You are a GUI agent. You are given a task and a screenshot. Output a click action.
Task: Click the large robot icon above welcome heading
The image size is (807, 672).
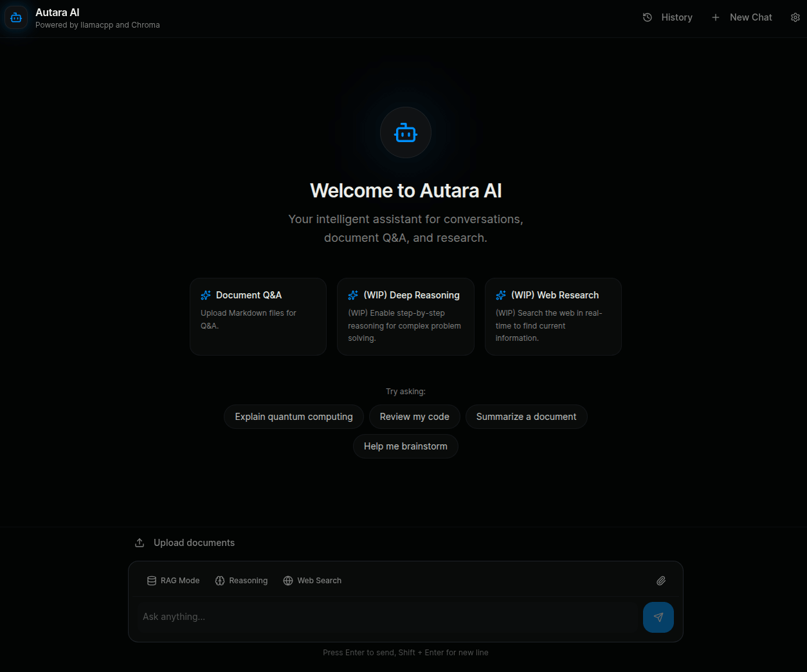coord(406,133)
